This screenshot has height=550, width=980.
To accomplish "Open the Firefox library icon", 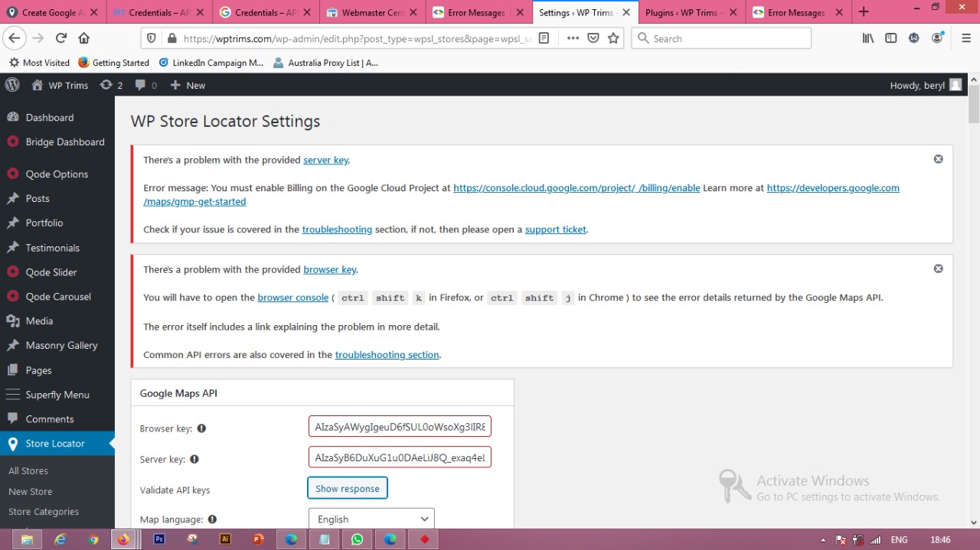I will point(868,38).
